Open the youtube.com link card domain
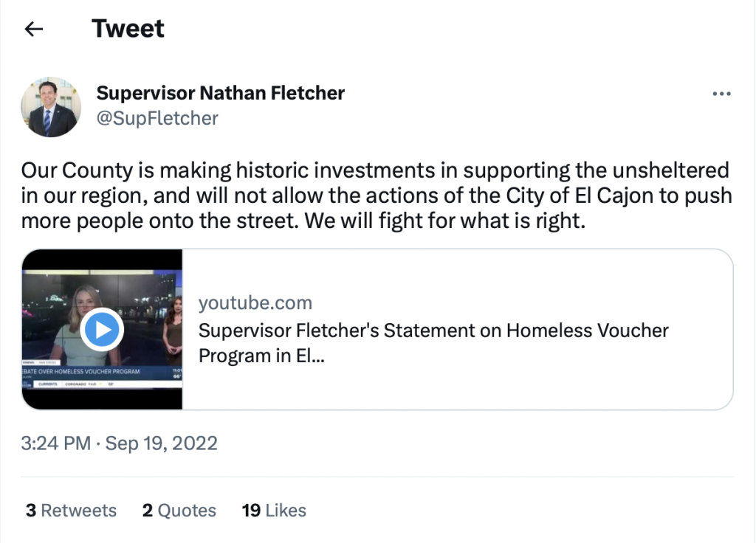This screenshot has width=756, height=543. 255,302
